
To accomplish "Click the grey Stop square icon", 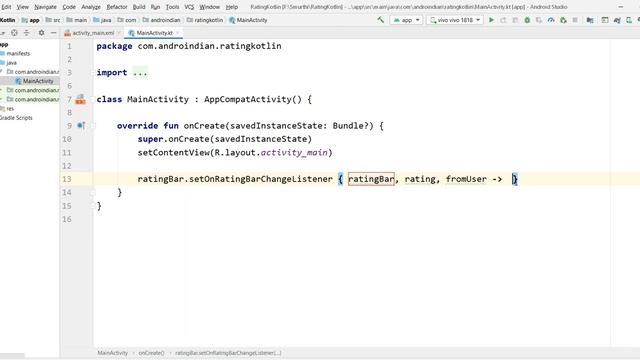I will [x=575, y=20].
